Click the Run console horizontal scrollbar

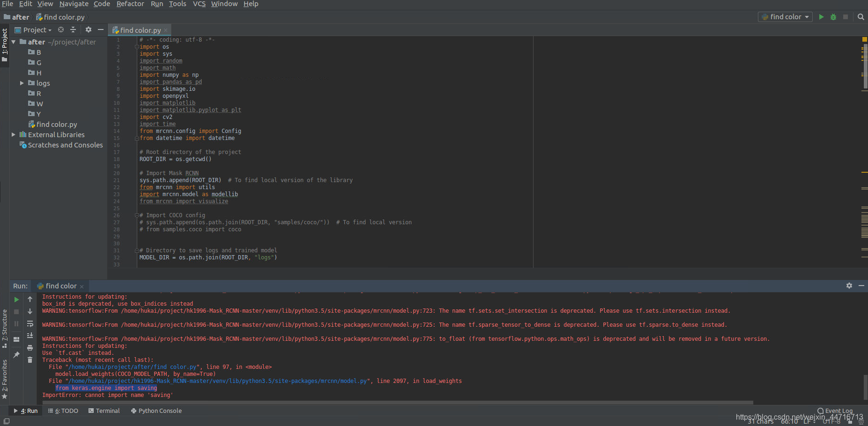[x=397, y=403]
